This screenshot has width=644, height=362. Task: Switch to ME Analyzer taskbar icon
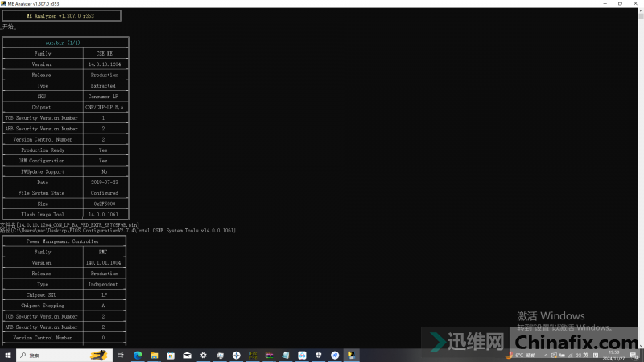351,356
